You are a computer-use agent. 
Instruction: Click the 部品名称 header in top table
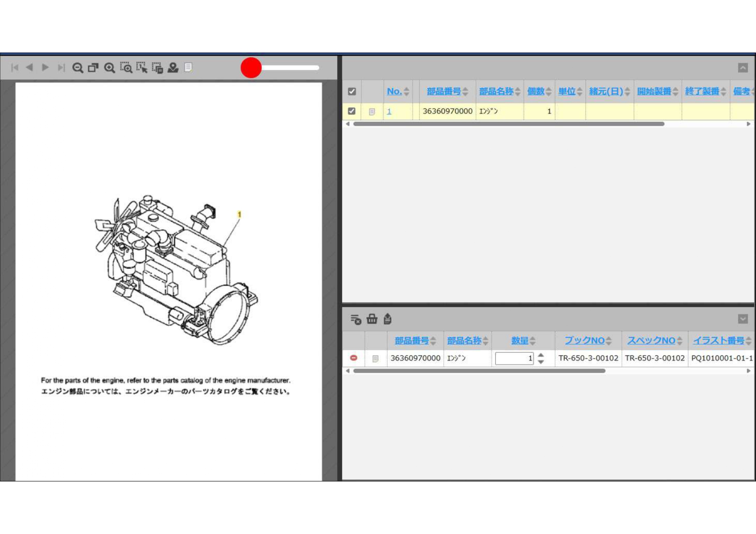pos(496,91)
